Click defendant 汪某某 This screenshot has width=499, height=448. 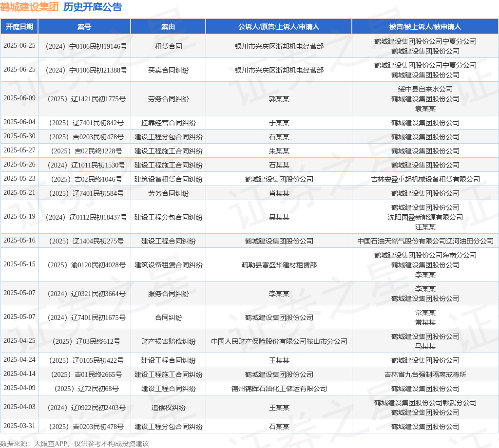pyautogui.click(x=425, y=227)
